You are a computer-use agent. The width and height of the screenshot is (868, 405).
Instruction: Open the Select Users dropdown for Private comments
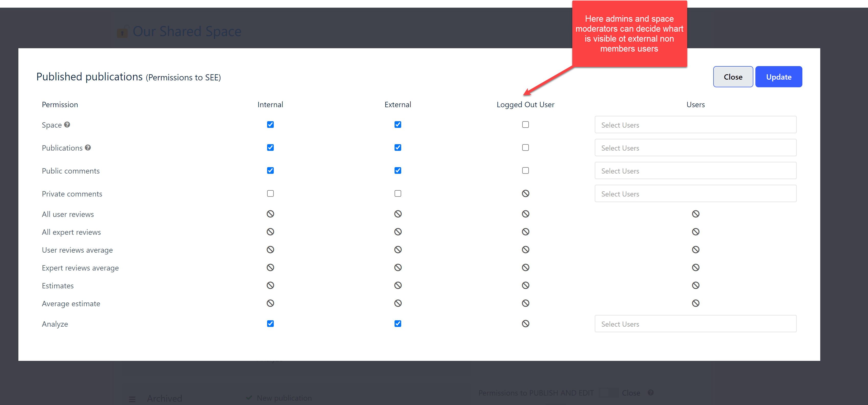695,194
